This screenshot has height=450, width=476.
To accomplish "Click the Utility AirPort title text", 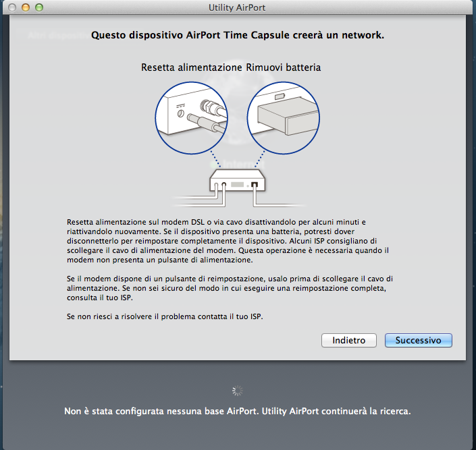I will click(x=237, y=7).
